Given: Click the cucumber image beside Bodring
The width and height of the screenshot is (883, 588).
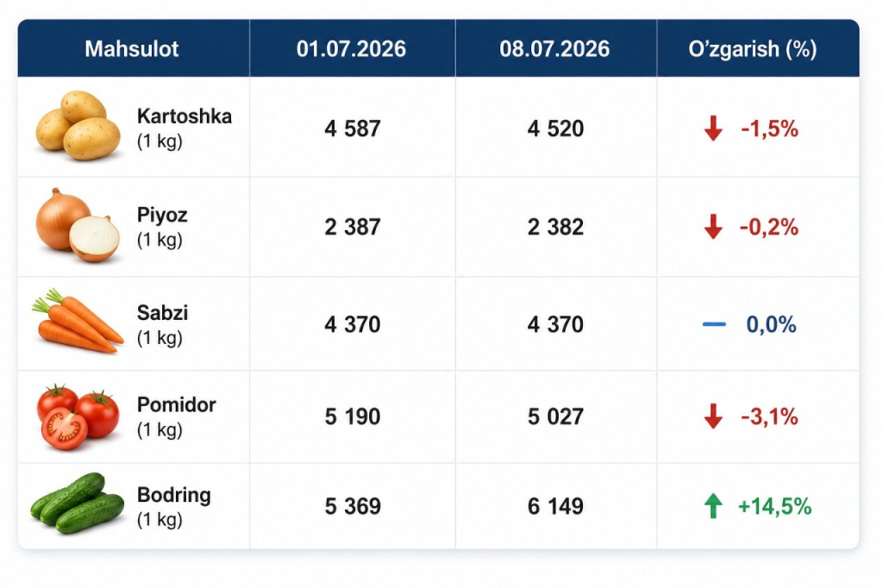Looking at the screenshot, I should pos(77,503).
